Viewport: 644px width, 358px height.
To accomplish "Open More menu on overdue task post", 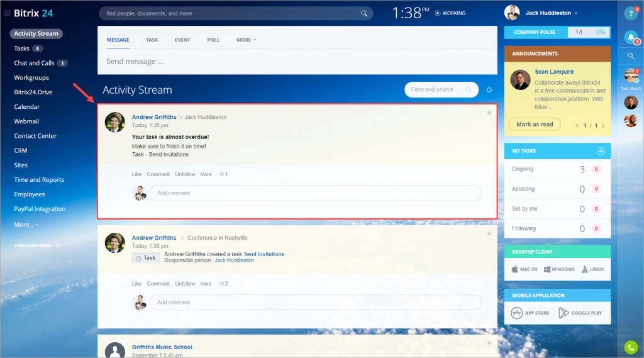I will 206,174.
